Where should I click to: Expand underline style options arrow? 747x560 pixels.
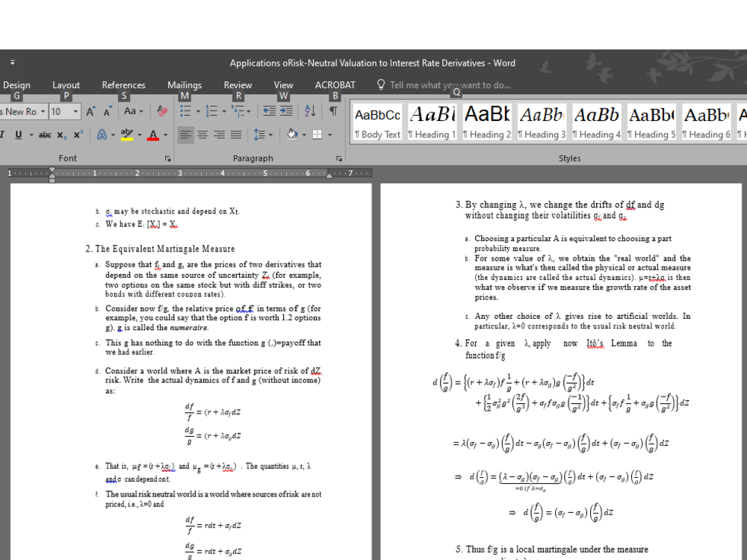tap(31, 135)
